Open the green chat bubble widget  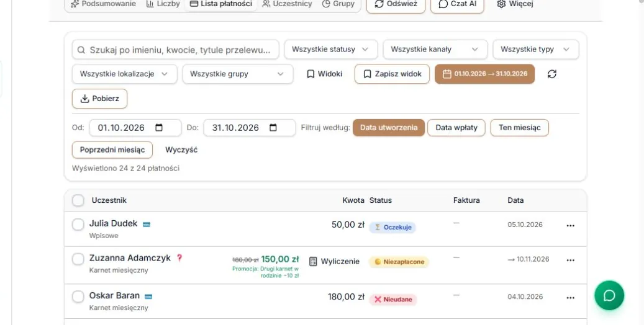609,295
